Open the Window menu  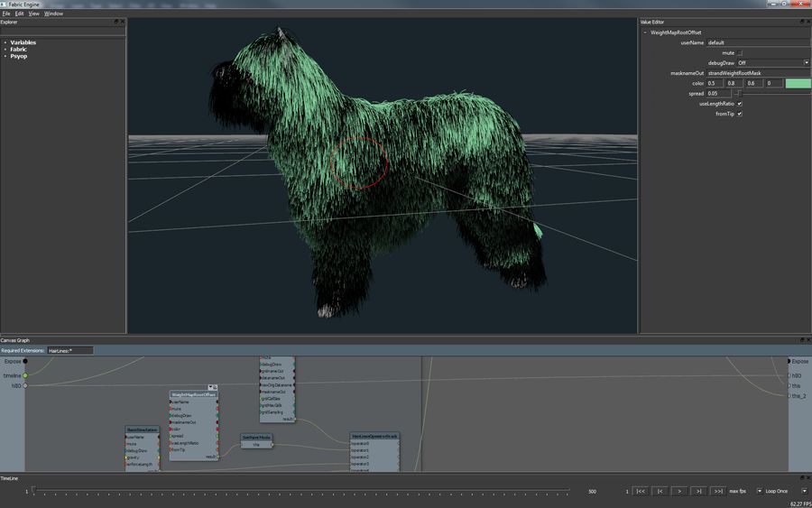53,14
